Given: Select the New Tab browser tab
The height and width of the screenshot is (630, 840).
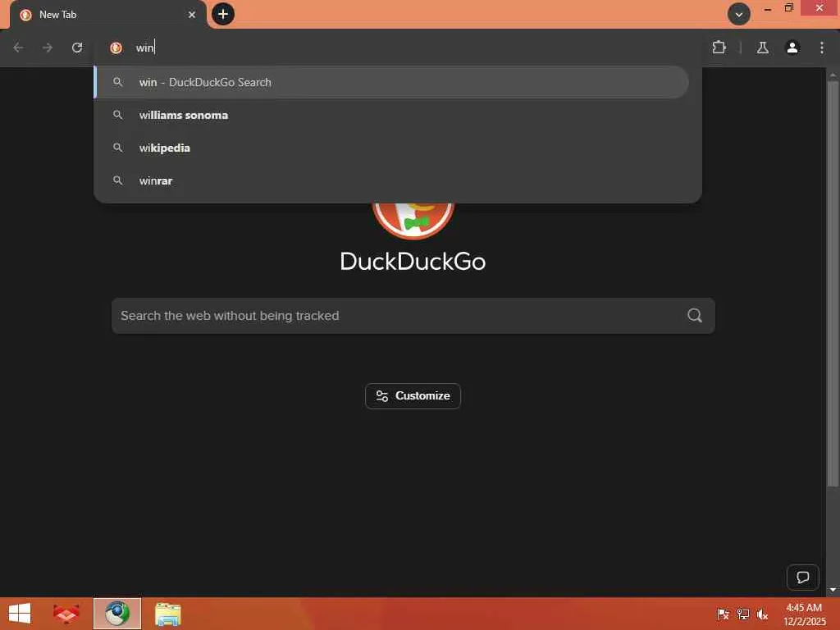Looking at the screenshot, I should point(107,15).
